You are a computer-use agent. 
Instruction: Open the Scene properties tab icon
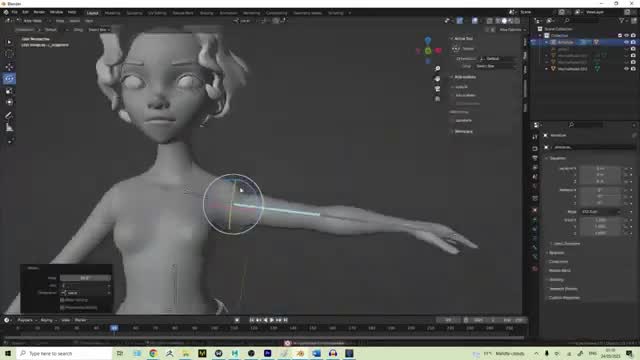tap(535, 177)
